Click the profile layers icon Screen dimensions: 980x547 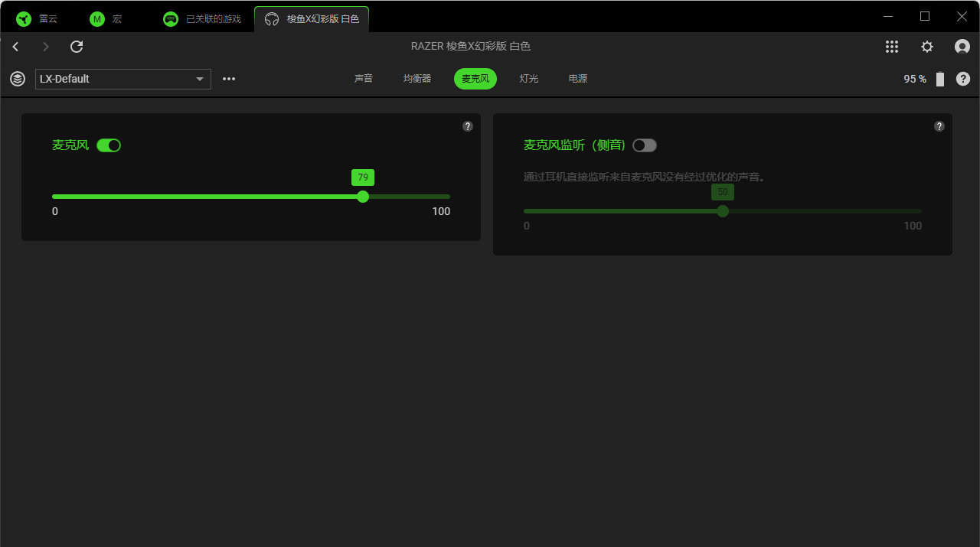tap(18, 79)
